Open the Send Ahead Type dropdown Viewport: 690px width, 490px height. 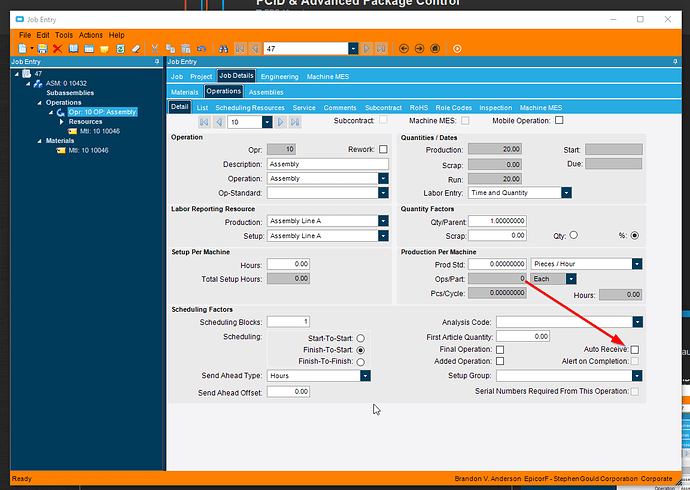pyautogui.click(x=365, y=376)
